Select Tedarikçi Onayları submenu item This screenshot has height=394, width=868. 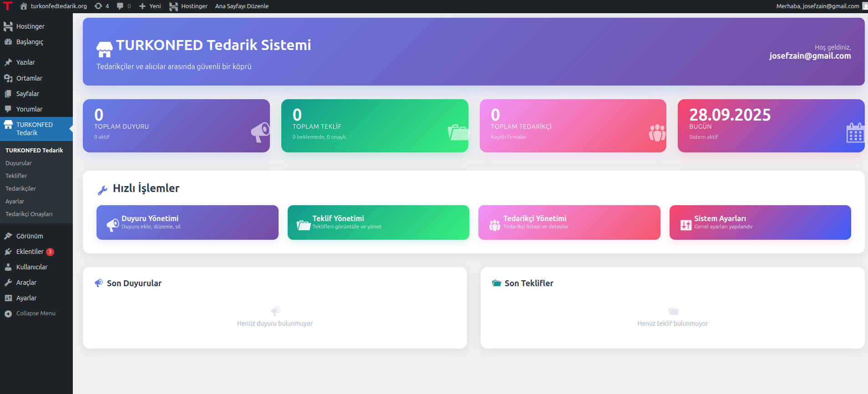pos(29,214)
